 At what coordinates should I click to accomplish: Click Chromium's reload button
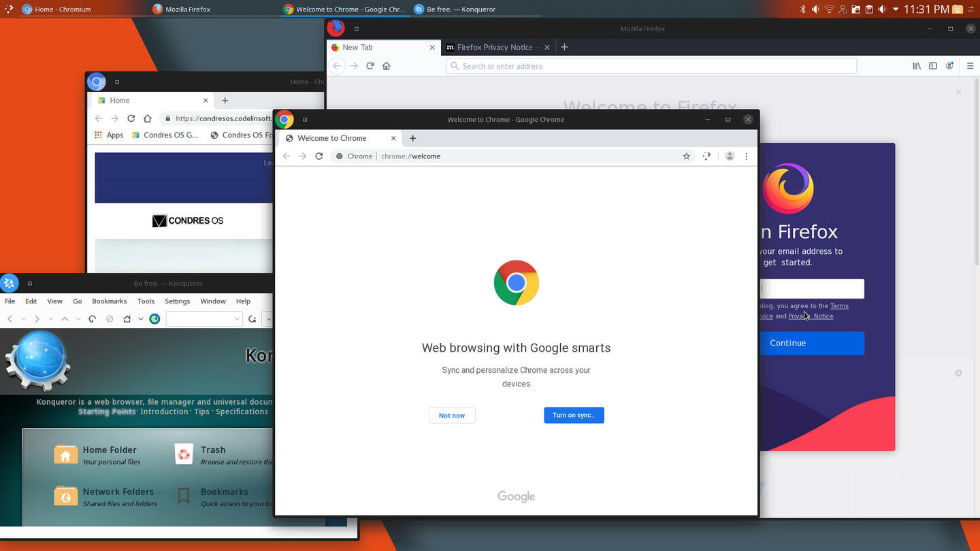[x=131, y=118]
